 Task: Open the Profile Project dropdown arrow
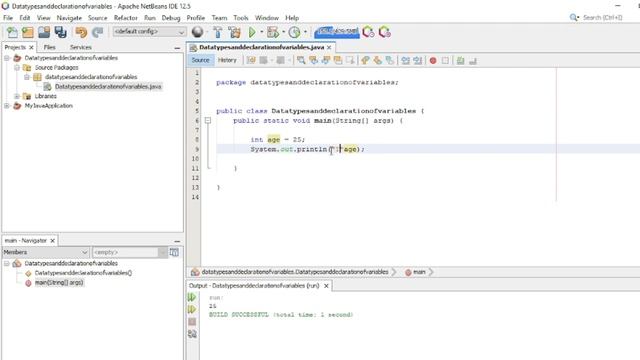point(305,32)
